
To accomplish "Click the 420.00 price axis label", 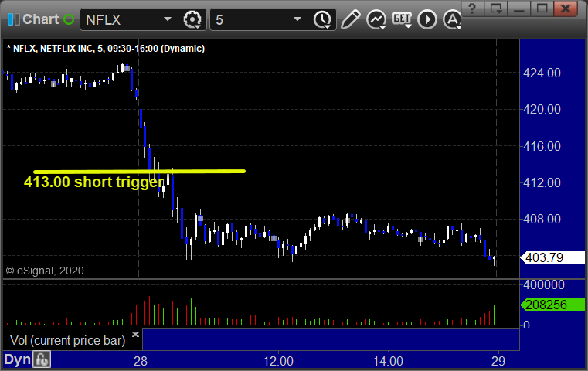I will [x=542, y=110].
